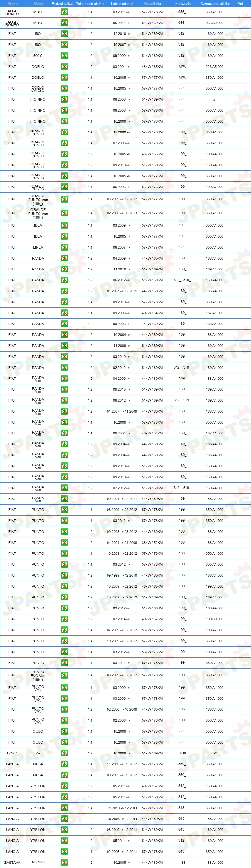Click the engine code 955 A9.000
251x868 pixels.
(214, 23)
